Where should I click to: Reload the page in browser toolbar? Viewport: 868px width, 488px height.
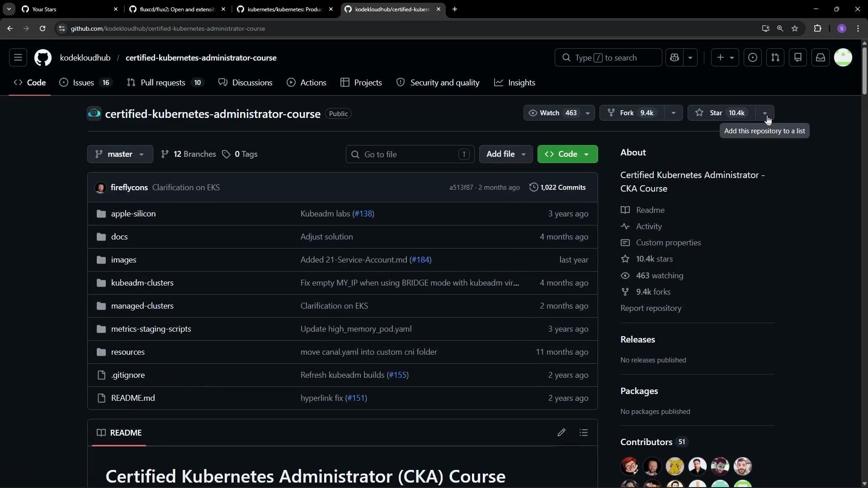[42, 28]
